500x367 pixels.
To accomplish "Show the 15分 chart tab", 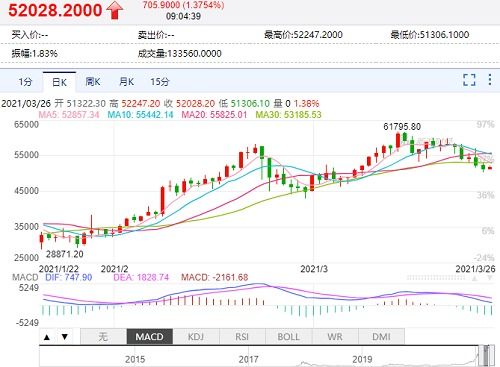I will pos(160,82).
